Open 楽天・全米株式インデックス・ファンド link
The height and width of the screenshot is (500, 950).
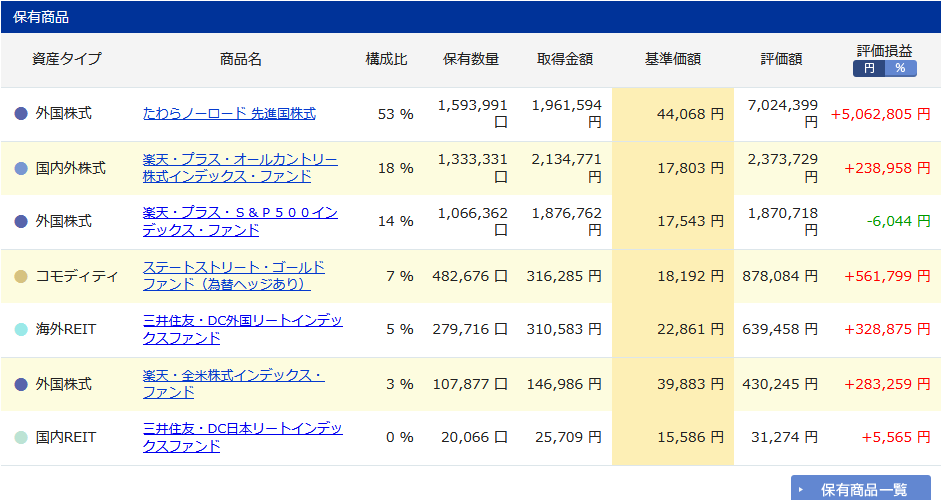pyautogui.click(x=234, y=384)
